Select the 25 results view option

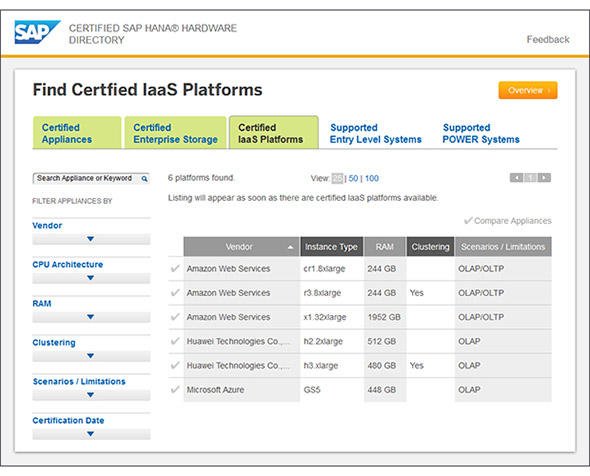(x=337, y=178)
